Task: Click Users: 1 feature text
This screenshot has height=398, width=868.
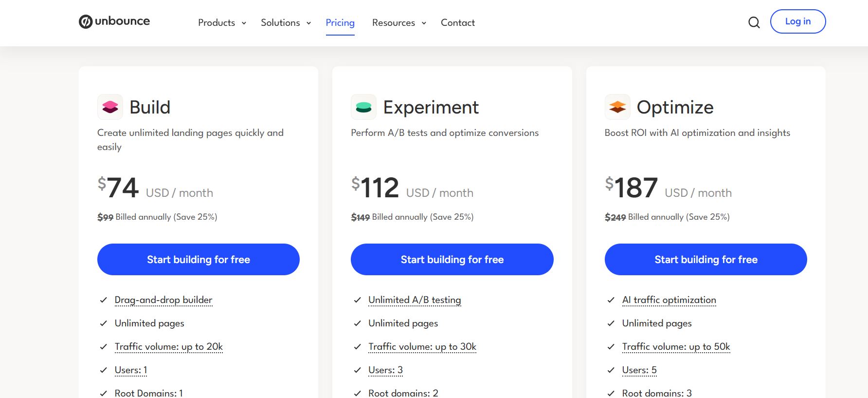Action: pyautogui.click(x=131, y=370)
